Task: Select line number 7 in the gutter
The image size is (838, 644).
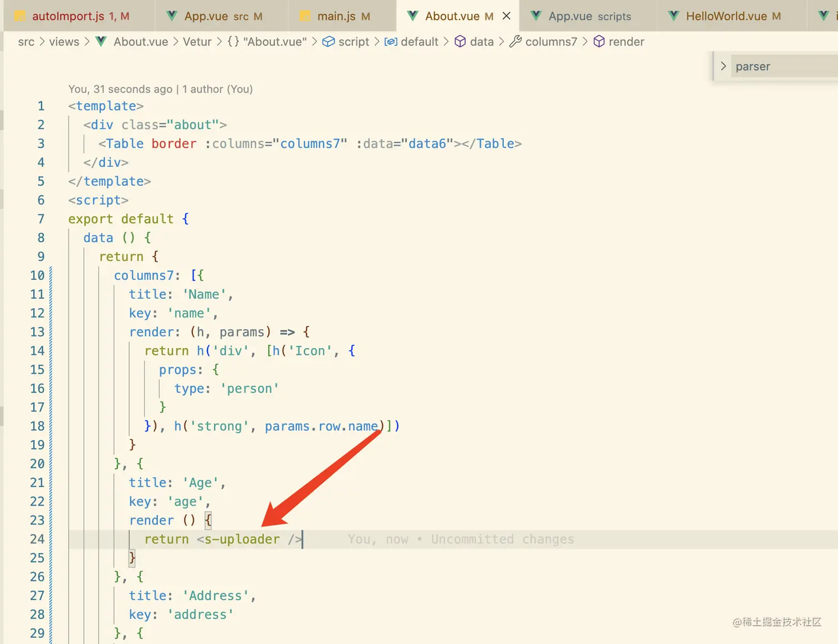Action: pyautogui.click(x=41, y=219)
